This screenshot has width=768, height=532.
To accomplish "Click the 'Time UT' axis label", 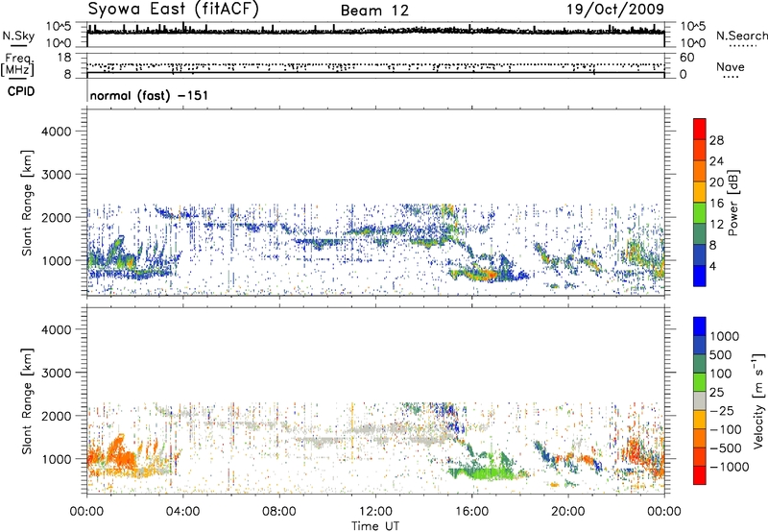I will tap(375, 526).
